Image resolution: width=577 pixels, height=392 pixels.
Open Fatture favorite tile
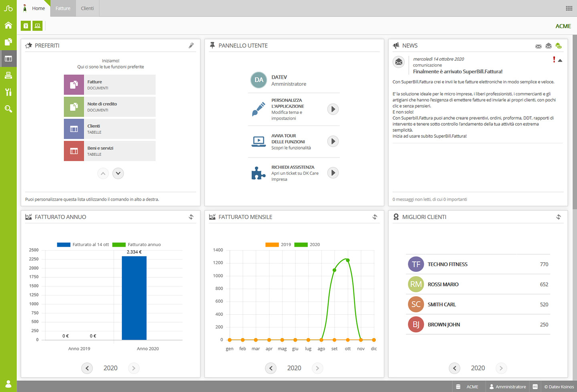(x=110, y=85)
